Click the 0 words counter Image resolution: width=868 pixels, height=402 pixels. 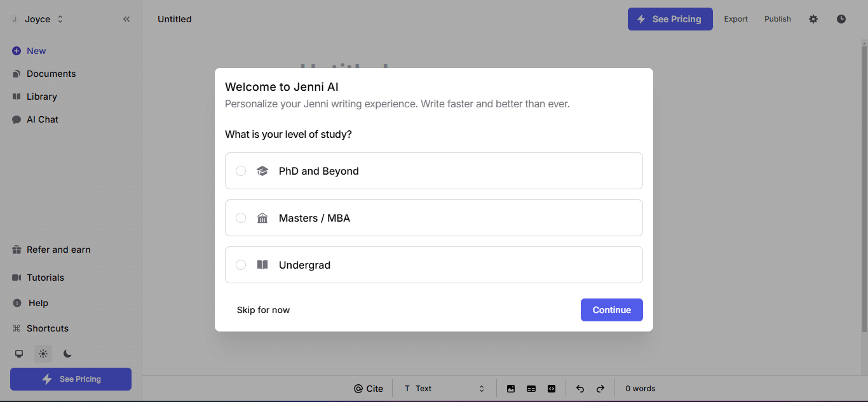point(641,389)
